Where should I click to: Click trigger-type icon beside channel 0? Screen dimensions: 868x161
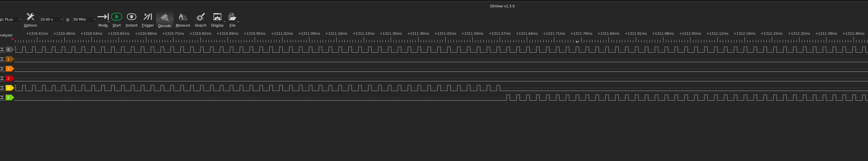tap(2, 49)
